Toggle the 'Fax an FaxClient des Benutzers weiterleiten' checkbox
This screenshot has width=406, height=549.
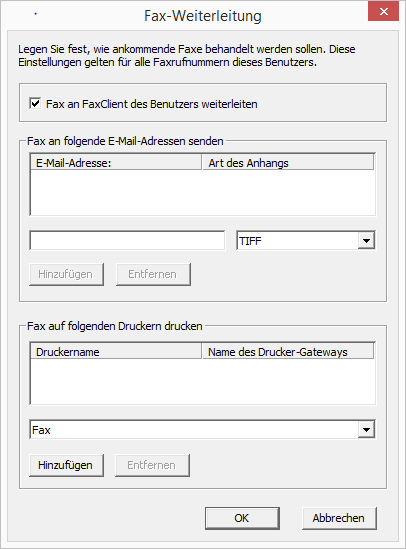click(x=35, y=104)
